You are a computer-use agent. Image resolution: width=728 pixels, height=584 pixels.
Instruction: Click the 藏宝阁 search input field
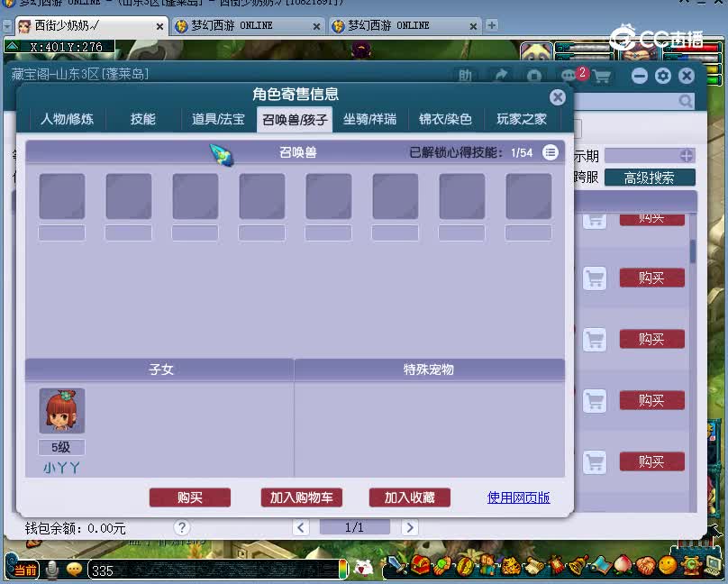click(627, 101)
